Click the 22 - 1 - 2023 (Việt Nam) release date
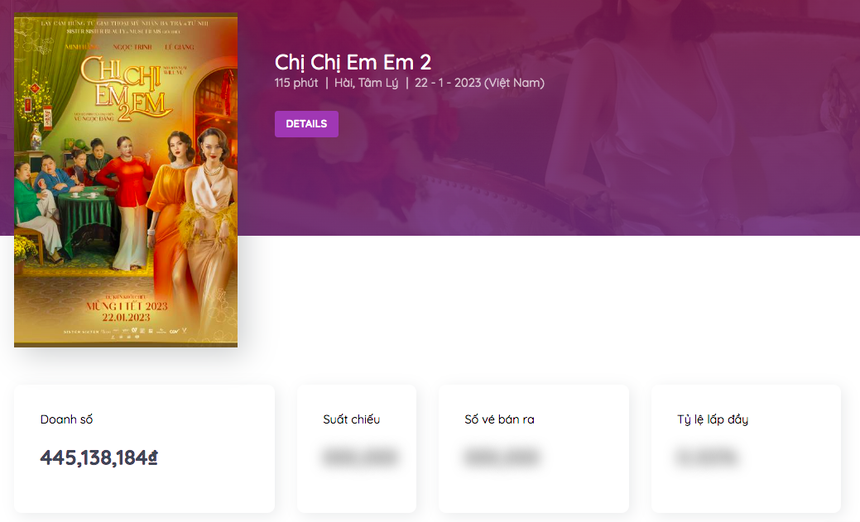 coord(479,83)
